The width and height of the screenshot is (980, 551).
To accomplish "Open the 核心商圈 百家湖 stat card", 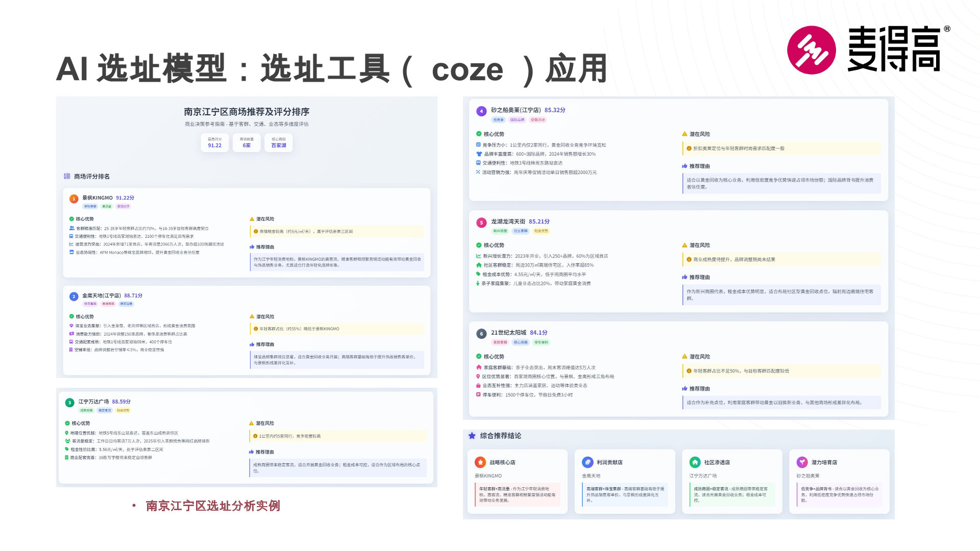I will (x=279, y=142).
